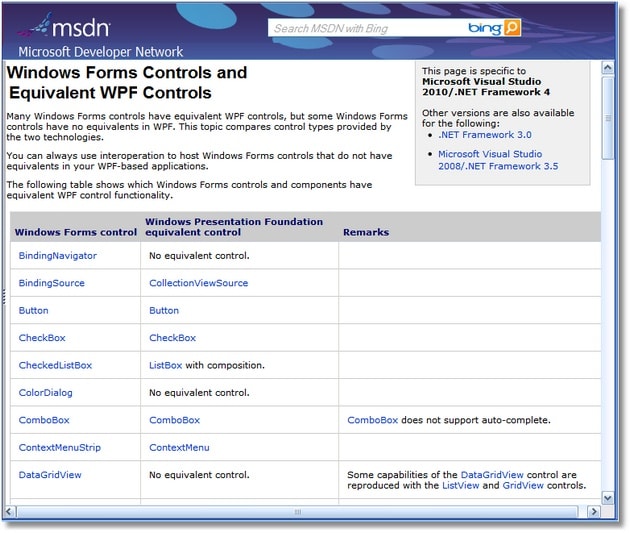Click the msdn logo
The image size is (630, 533).
coord(64,27)
